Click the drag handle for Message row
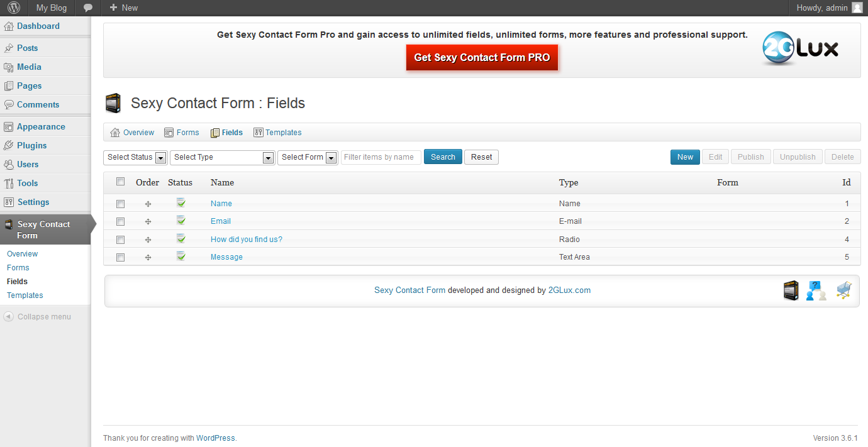Screen dimensions: 868x447 (x=148, y=257)
